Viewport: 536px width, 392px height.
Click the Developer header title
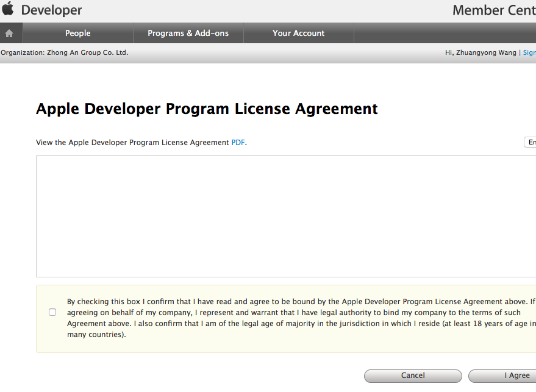click(52, 10)
